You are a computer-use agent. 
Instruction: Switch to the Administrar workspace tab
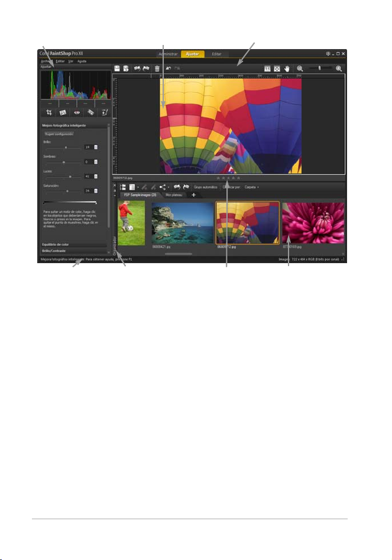click(168, 54)
